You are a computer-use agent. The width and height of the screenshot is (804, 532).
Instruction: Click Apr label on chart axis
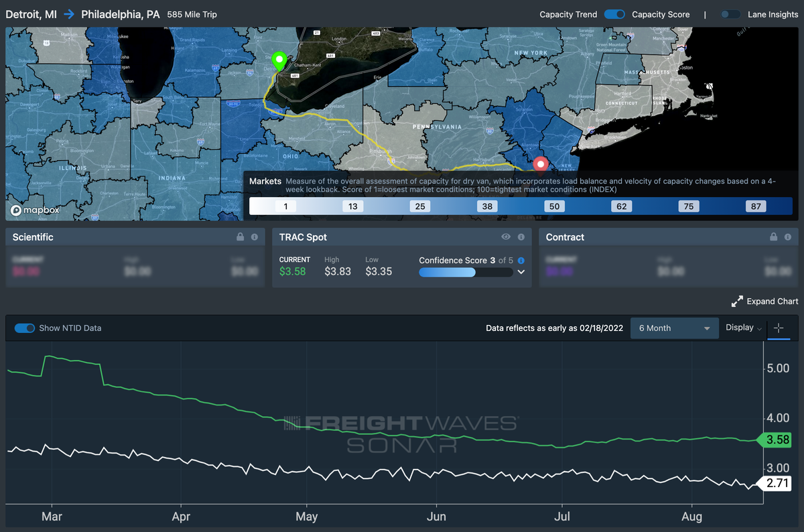click(x=181, y=517)
